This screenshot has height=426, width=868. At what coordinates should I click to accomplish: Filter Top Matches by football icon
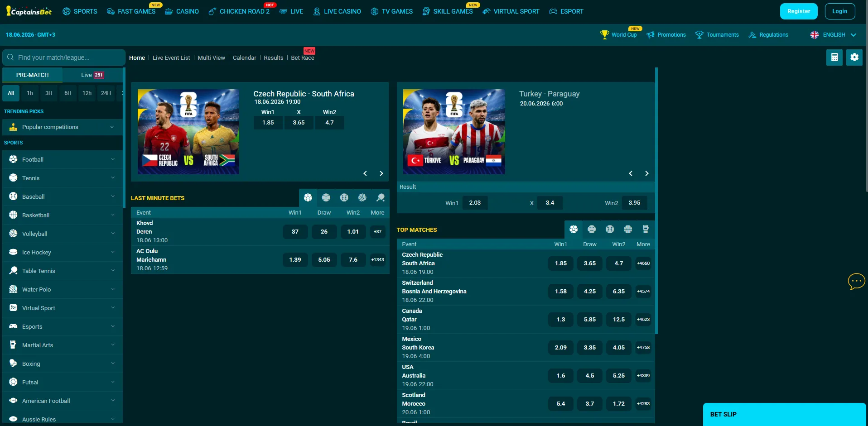574,230
